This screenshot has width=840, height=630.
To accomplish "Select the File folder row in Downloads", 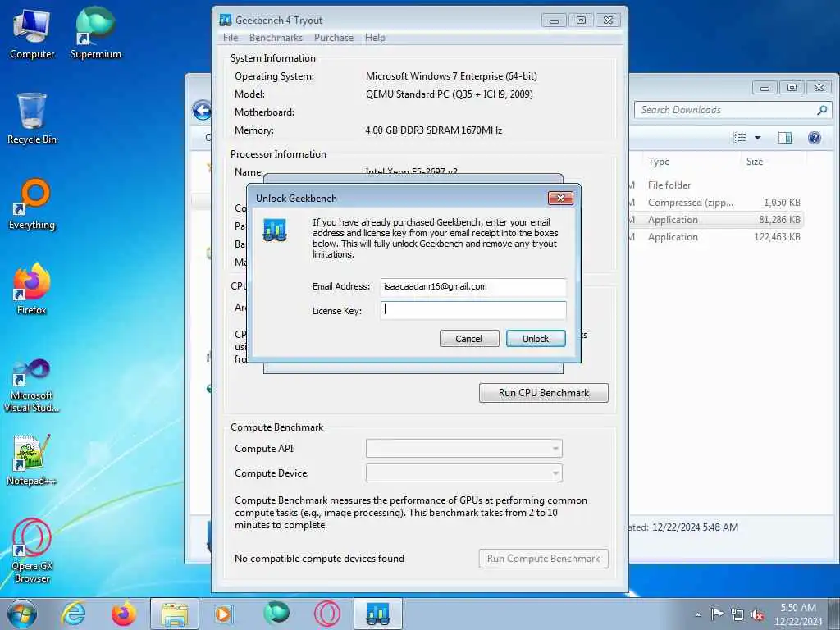I will (715, 185).
